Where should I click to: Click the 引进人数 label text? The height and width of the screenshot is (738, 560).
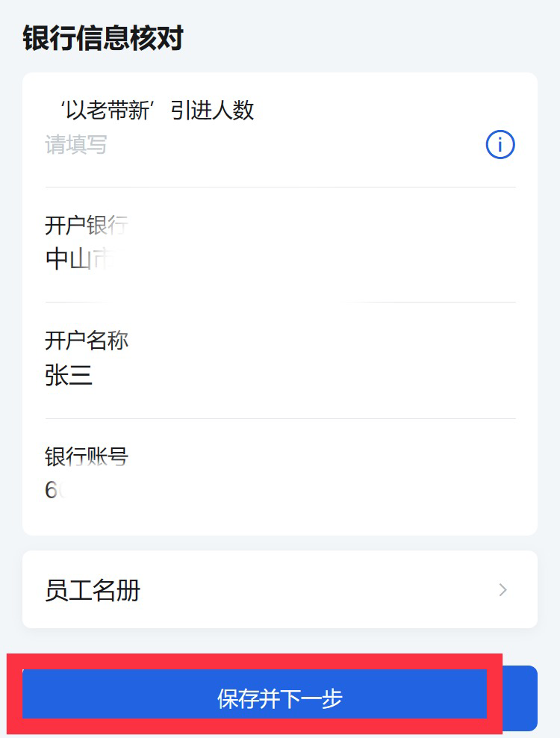click(x=212, y=111)
